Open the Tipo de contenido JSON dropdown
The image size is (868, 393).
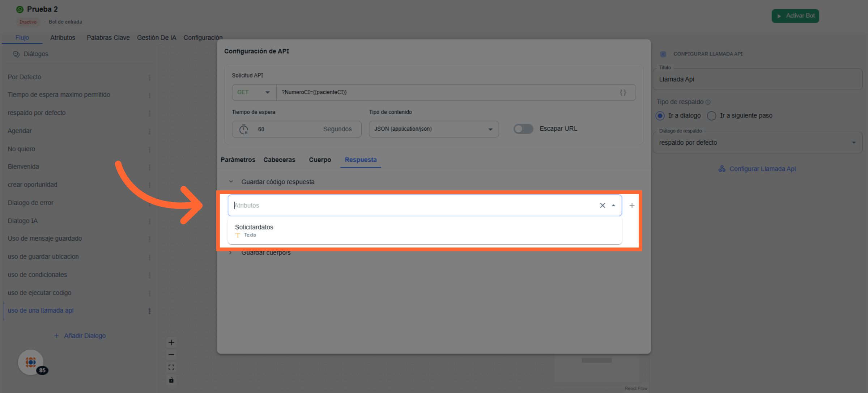[433, 129]
